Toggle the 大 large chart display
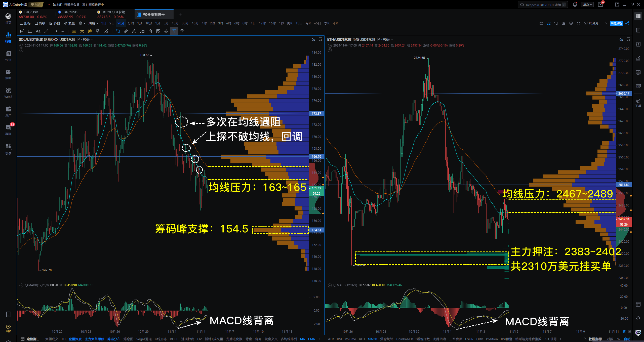The height and width of the screenshot is (342, 644). pos(82,31)
